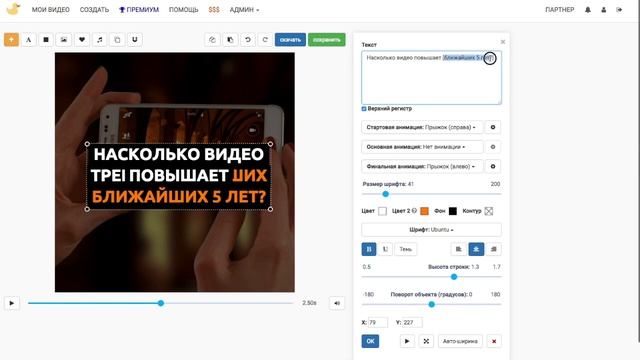Viewport: 640px width, 360px height.
Task: Add music with the note icon
Action: pyautogui.click(x=100, y=40)
